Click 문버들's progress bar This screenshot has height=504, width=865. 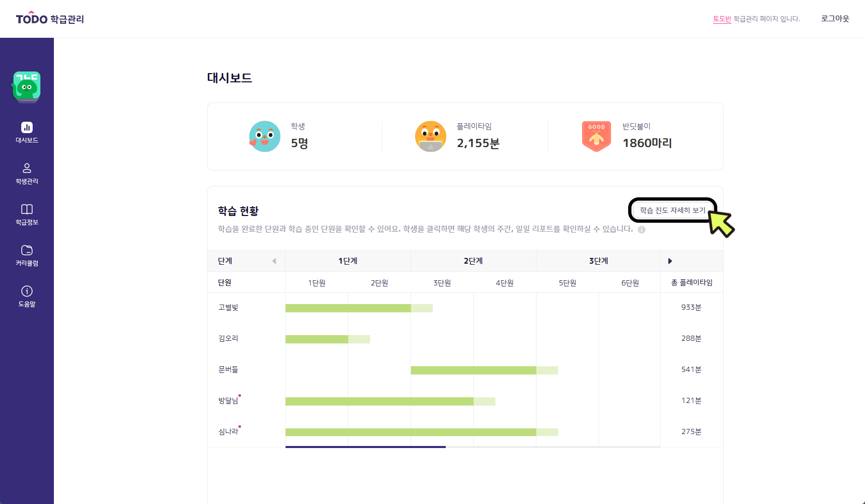pos(485,370)
